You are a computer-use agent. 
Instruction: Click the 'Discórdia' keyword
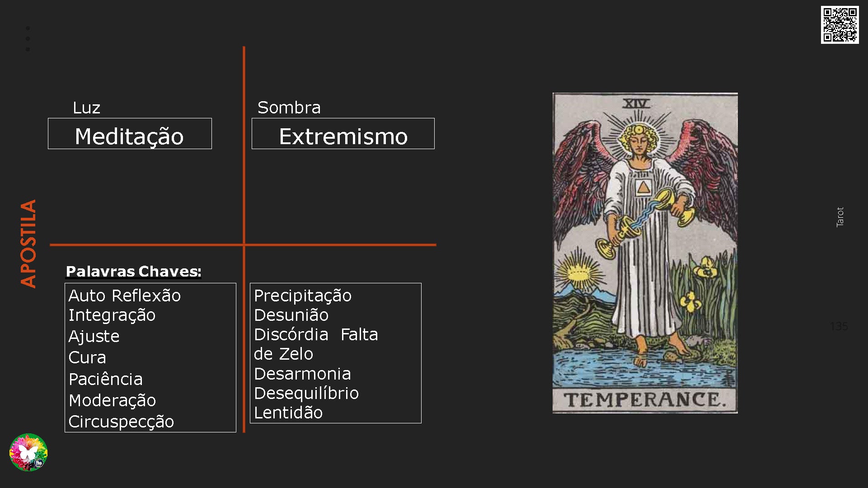pyautogui.click(x=291, y=334)
